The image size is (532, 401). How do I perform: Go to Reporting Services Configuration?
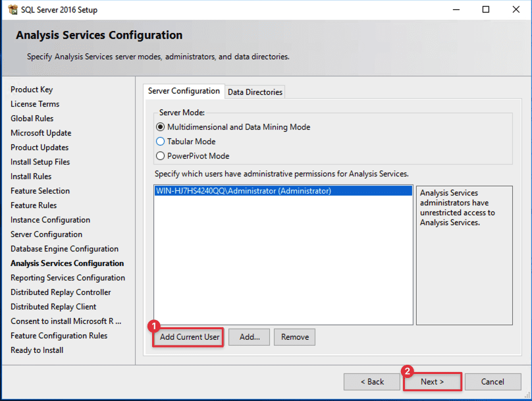click(68, 277)
